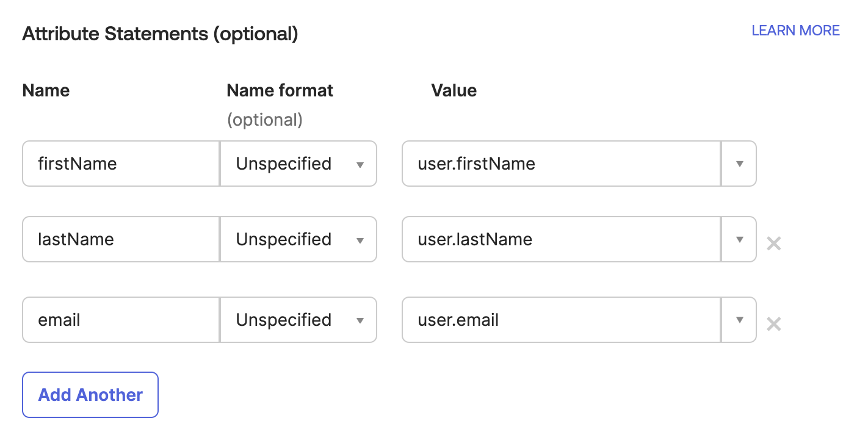The image size is (868, 443).
Task: Focus the email name input field
Action: [x=120, y=320]
